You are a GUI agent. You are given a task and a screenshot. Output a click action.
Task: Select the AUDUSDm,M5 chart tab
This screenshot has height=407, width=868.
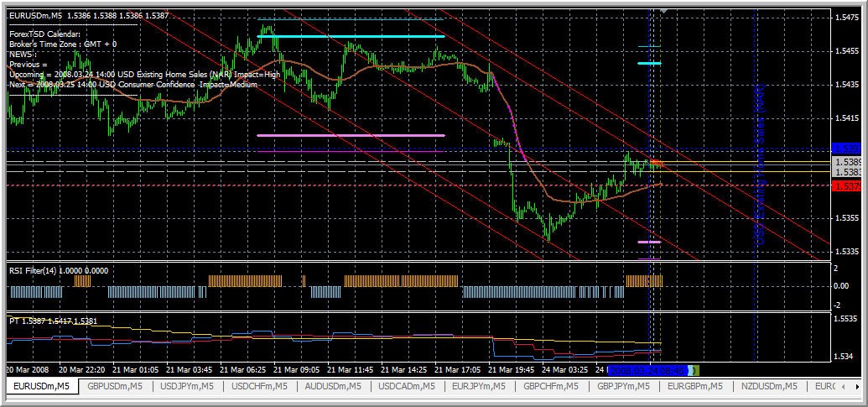(x=333, y=386)
